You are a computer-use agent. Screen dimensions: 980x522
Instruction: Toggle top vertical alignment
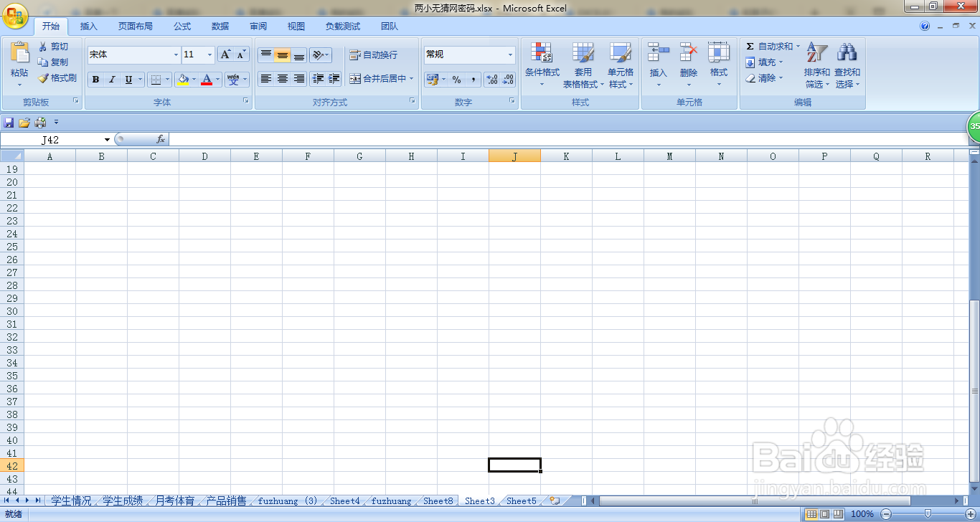[266, 55]
